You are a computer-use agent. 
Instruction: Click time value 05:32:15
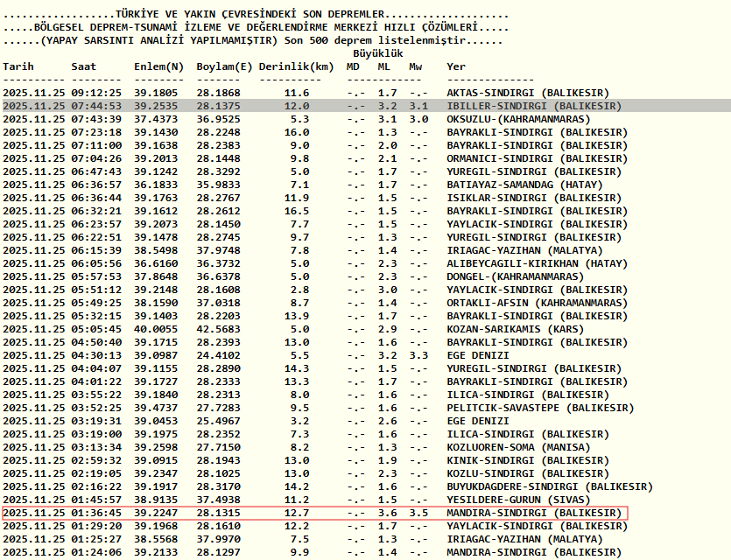click(96, 316)
